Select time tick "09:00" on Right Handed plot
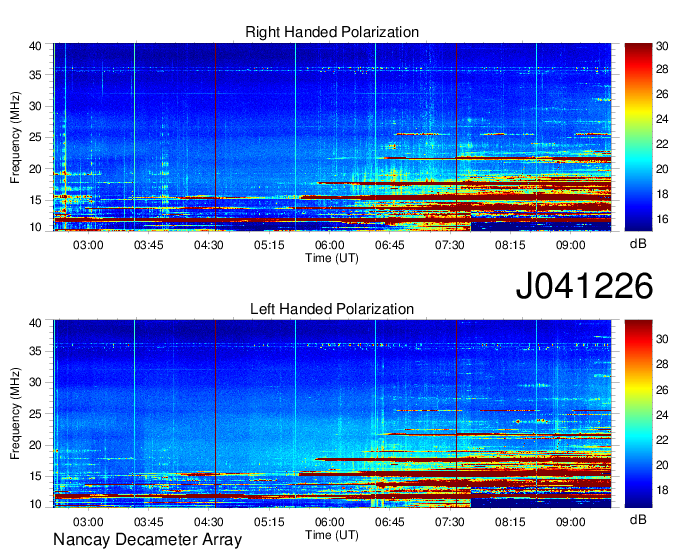 coord(570,245)
